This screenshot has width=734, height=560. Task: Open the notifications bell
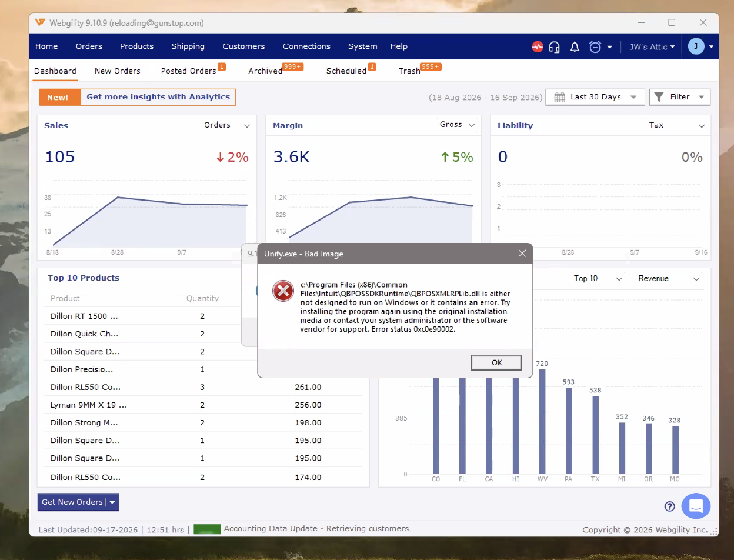coord(575,47)
